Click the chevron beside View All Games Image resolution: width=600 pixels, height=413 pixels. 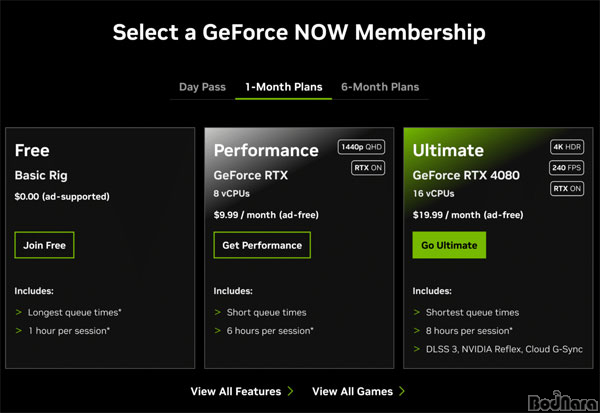(x=402, y=391)
